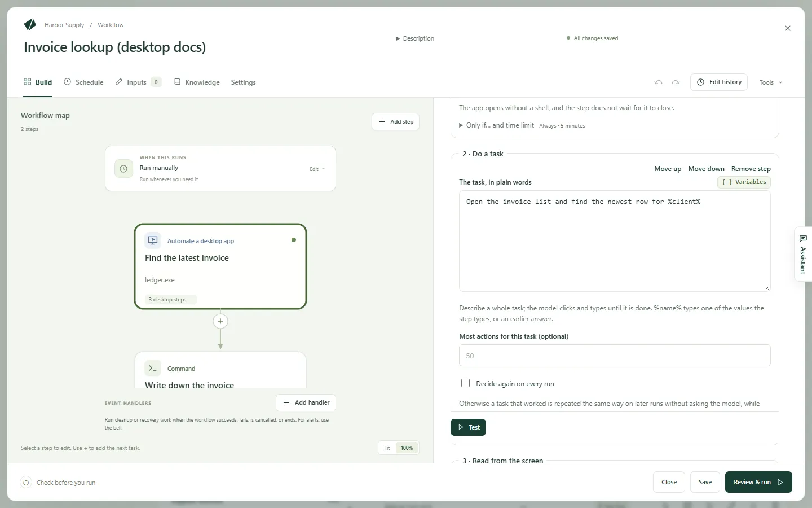Go to the Knowledge tab
This screenshot has height=508, width=812.
click(197, 82)
